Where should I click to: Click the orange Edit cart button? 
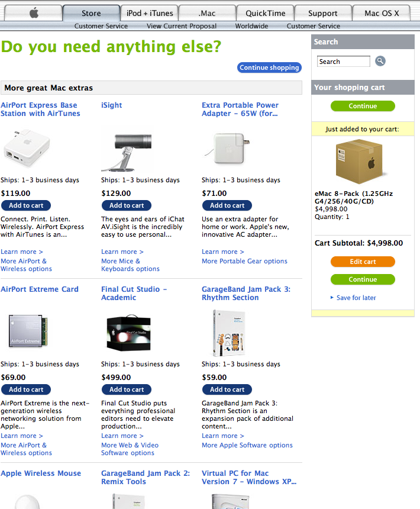[363, 262]
